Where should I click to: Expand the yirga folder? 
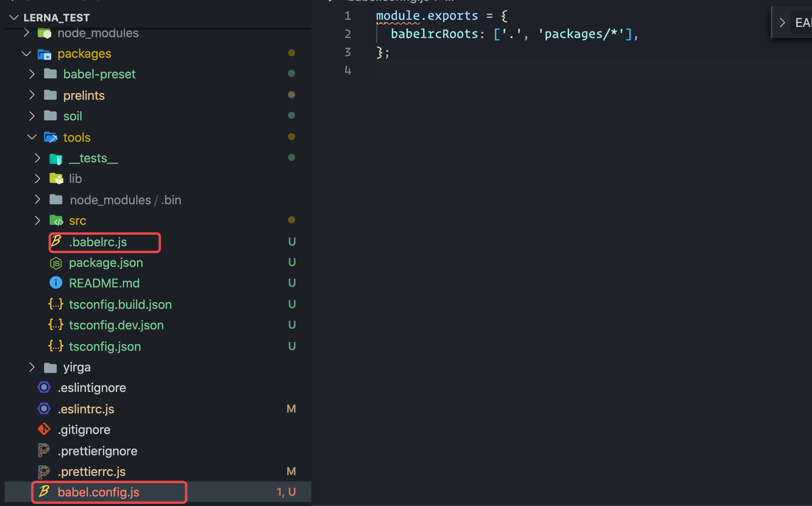coord(32,367)
